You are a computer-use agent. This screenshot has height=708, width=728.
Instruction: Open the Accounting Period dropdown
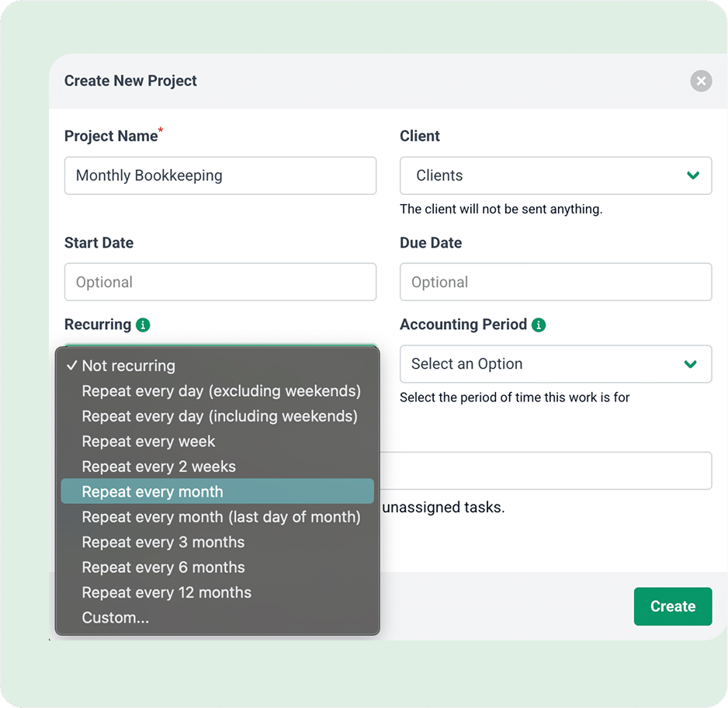click(x=556, y=364)
